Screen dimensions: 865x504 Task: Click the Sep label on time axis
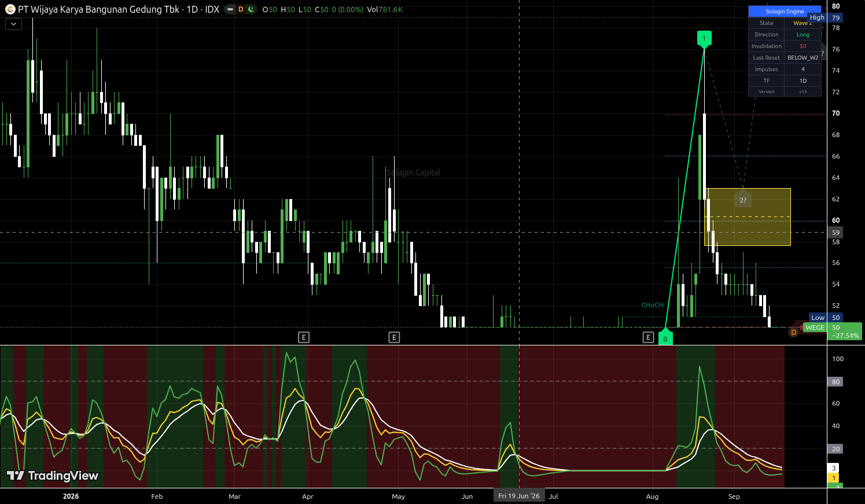[x=734, y=496]
